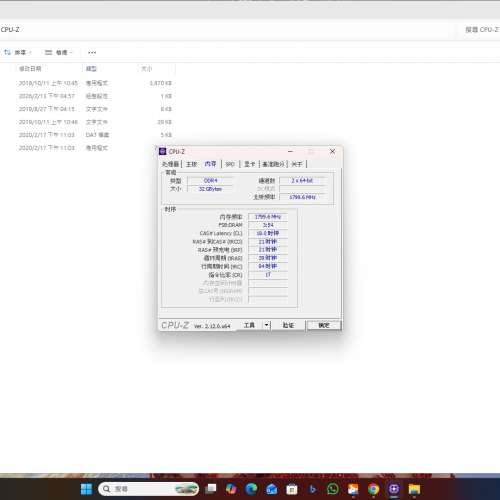Launch Copilot from the taskbar
This screenshot has width=500, height=500.
231,489
